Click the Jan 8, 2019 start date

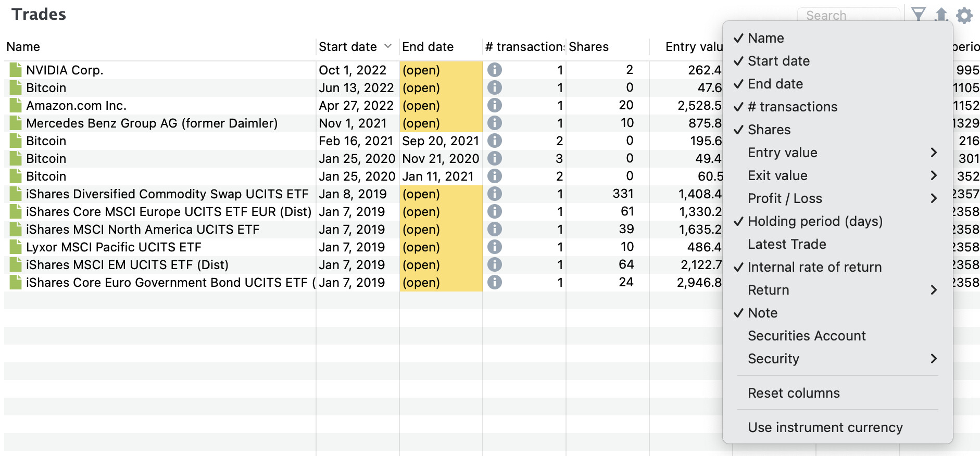tap(353, 194)
